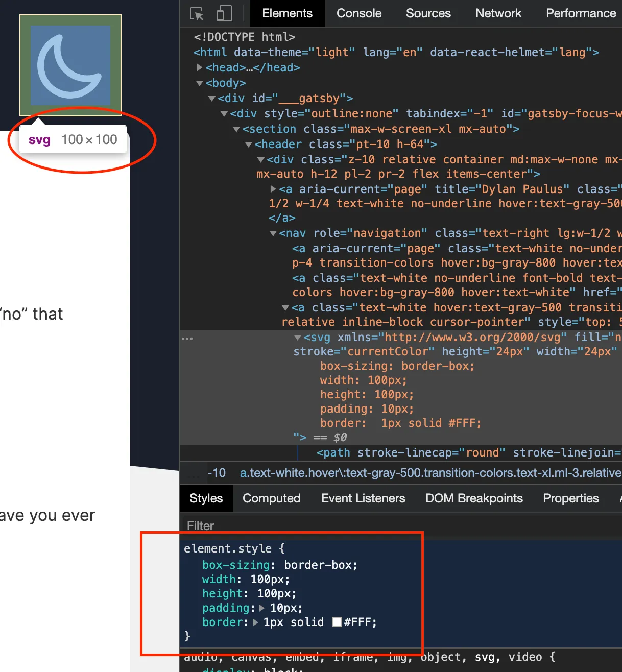Select the DOM Breakpoints tab
622x672 pixels.
point(474,498)
